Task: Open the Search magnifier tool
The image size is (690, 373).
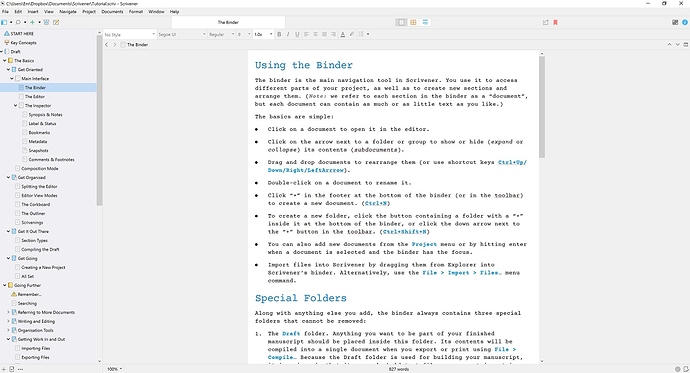Action: [x=18, y=22]
